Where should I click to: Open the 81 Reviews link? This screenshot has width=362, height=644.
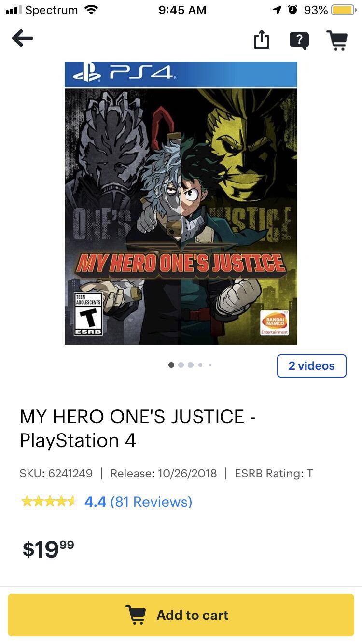(x=151, y=502)
